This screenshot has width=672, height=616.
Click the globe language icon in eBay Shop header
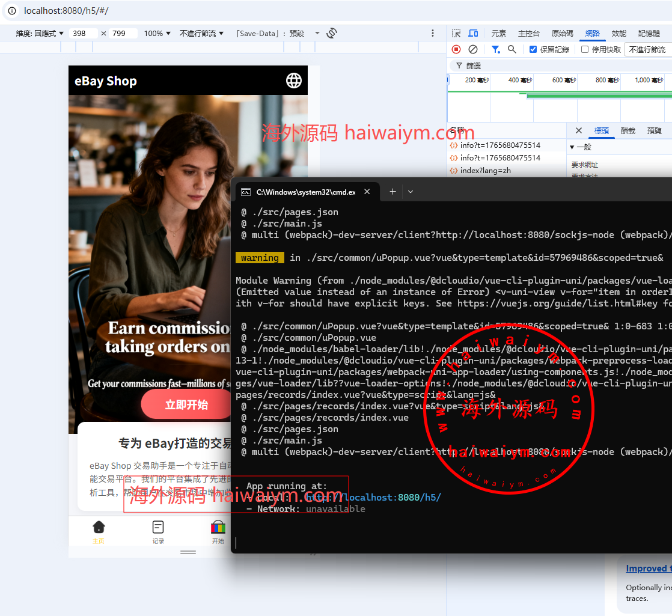click(293, 81)
